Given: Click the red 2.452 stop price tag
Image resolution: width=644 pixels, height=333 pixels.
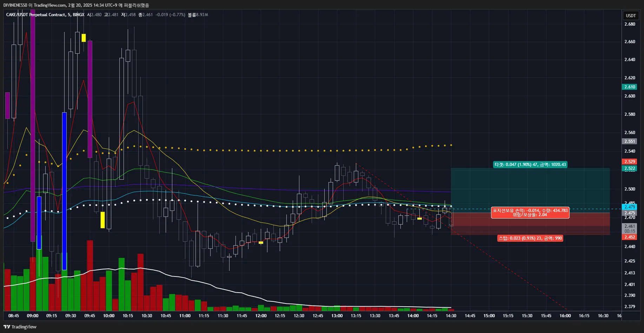Looking at the screenshot, I should click(630, 237).
